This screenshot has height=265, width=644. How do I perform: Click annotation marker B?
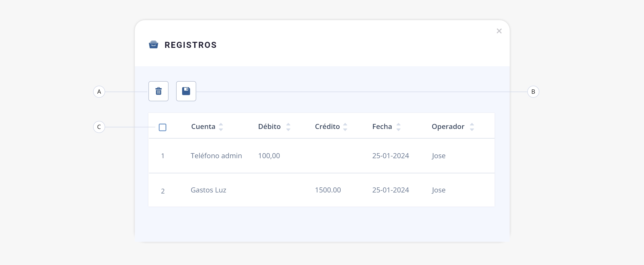533,92
